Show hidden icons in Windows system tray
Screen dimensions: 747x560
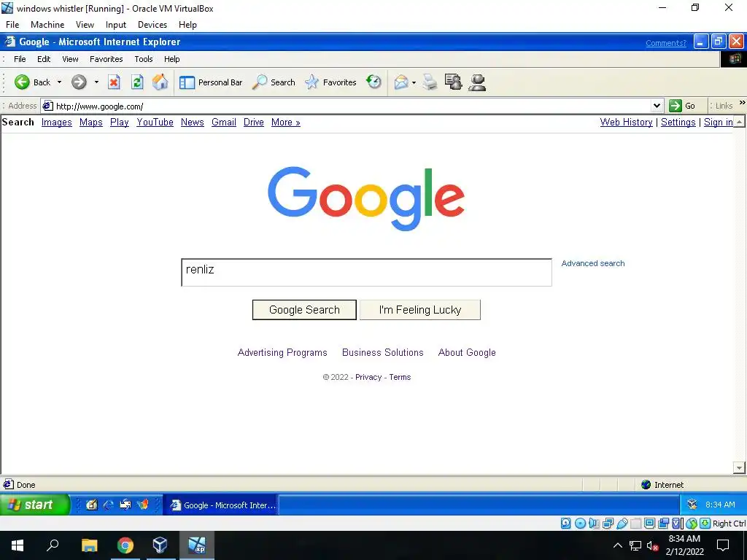(617, 545)
